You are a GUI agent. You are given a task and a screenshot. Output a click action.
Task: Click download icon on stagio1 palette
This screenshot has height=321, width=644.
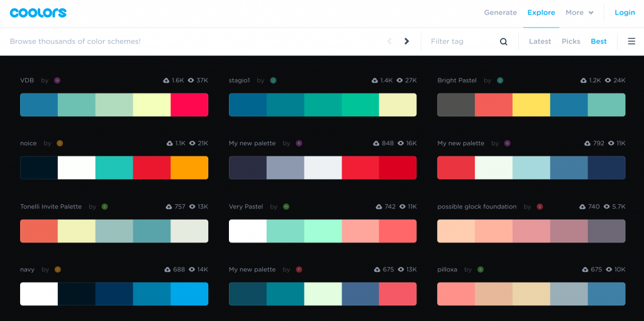tap(375, 80)
